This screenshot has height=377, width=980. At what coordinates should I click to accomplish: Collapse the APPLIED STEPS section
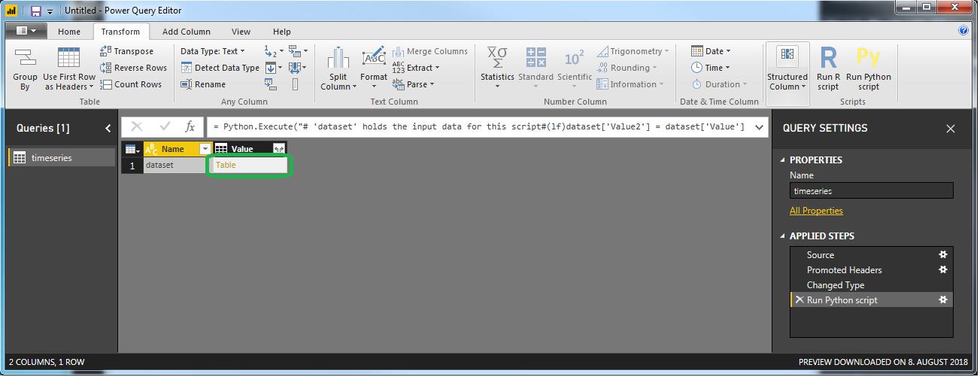[783, 236]
